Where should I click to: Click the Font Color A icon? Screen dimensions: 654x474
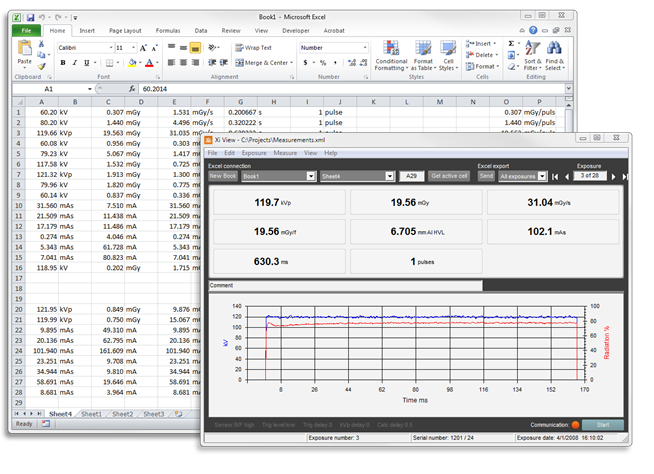[x=149, y=63]
